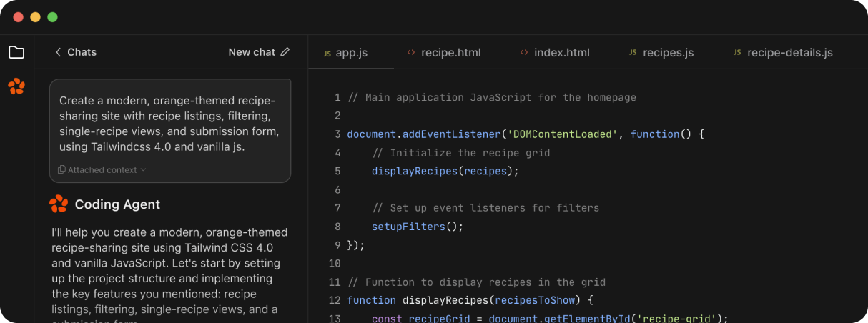Click displayRecipes(recipes) on line 5

click(445, 172)
